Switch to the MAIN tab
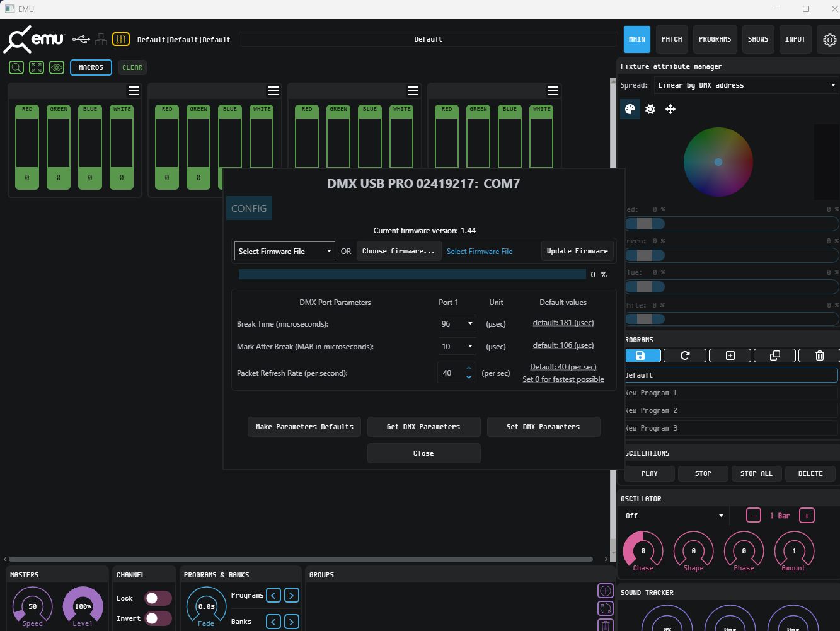The width and height of the screenshot is (840, 631). [x=637, y=39]
